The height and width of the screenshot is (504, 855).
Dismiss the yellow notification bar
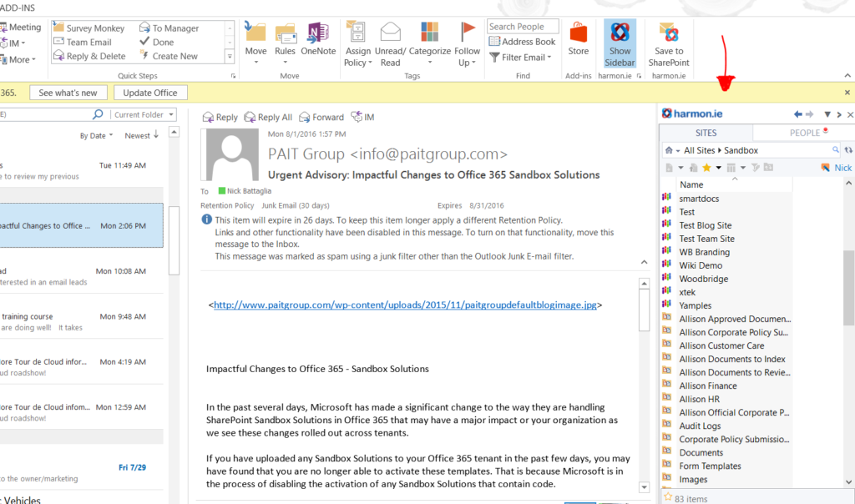847,93
